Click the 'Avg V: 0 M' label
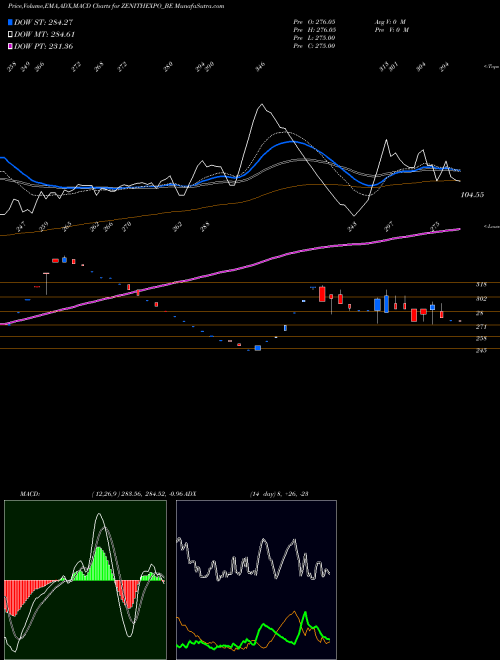The height and width of the screenshot is (660, 500). point(389,22)
